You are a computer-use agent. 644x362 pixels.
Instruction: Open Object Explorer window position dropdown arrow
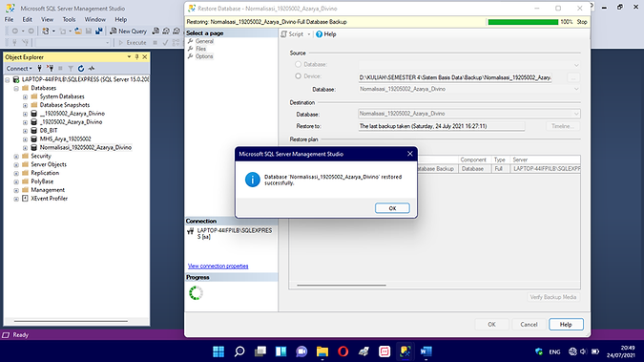pos(129,56)
